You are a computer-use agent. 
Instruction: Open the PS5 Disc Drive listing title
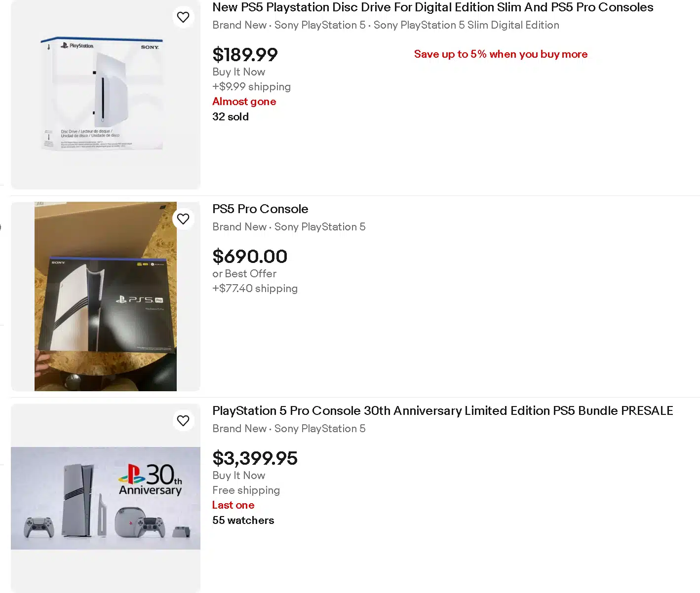(x=433, y=7)
